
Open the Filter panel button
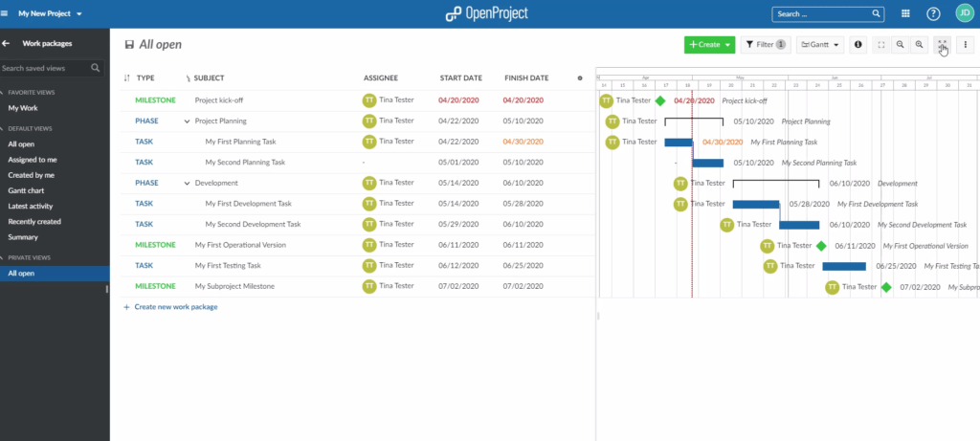click(x=766, y=45)
